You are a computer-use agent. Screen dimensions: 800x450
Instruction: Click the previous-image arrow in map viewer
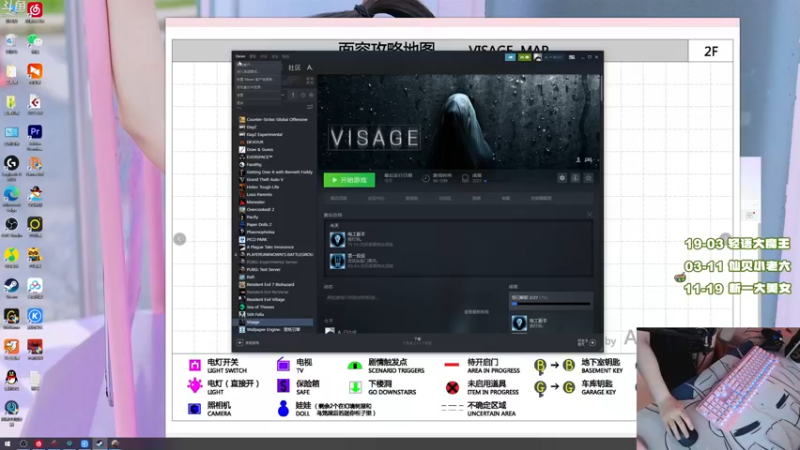coord(180,239)
